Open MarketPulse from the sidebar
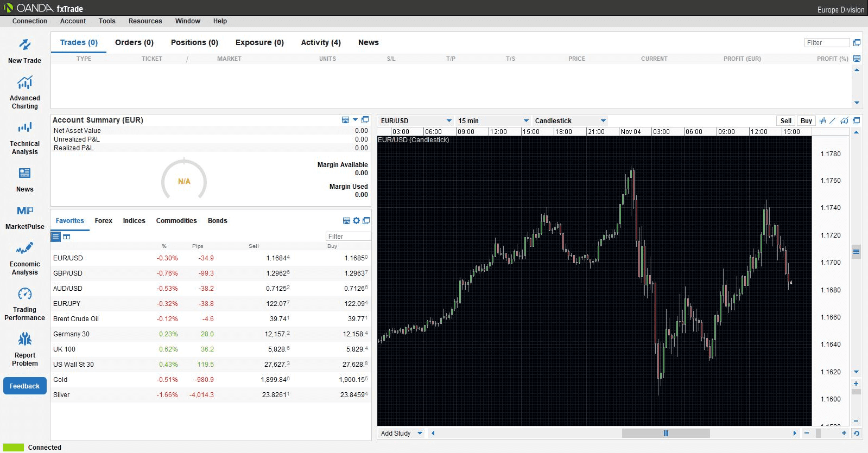This screenshot has width=868, height=453. (24, 218)
